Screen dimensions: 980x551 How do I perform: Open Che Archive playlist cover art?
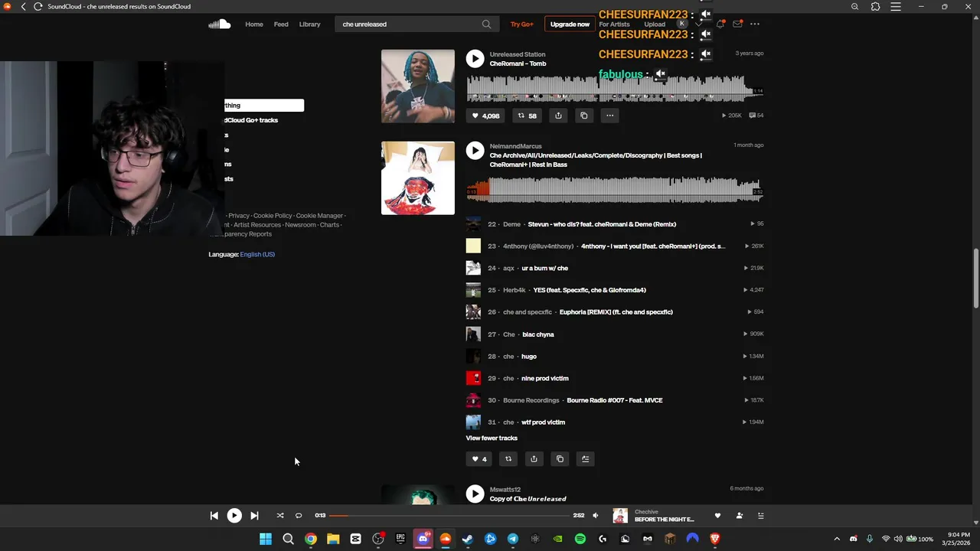(x=418, y=178)
